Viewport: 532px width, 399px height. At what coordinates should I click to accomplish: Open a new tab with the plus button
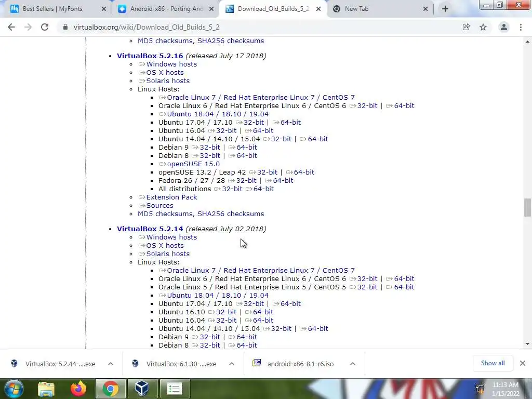pos(445,9)
